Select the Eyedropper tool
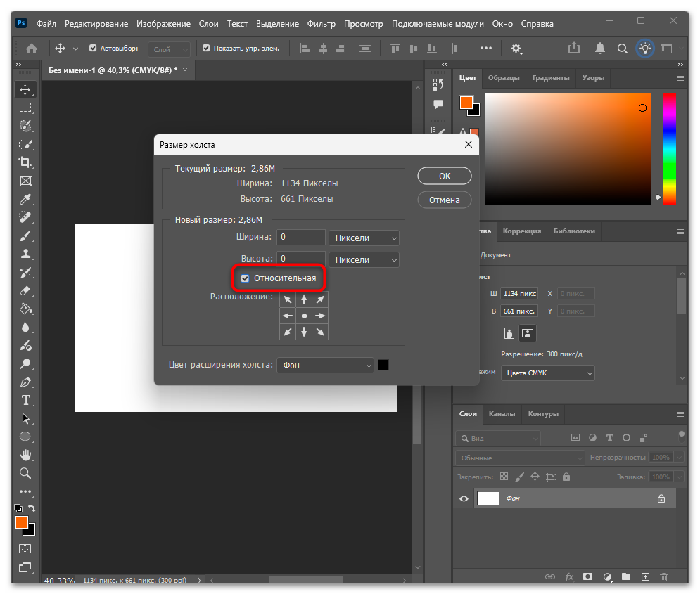The width and height of the screenshot is (700, 594). [25, 199]
